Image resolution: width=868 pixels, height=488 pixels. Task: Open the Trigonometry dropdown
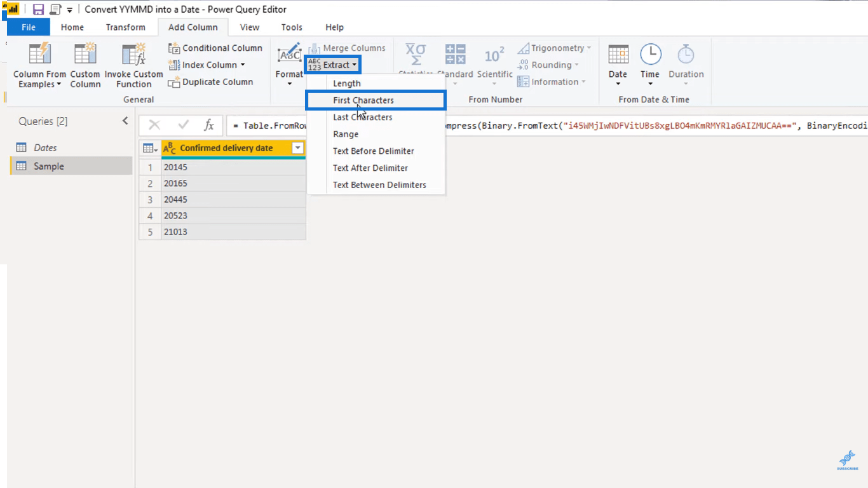554,48
